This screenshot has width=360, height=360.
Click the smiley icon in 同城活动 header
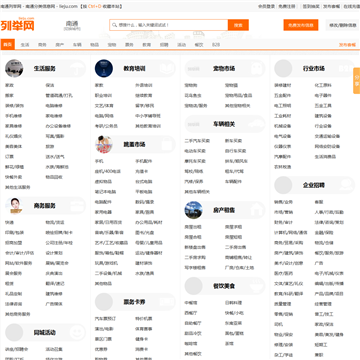(77, 332)
